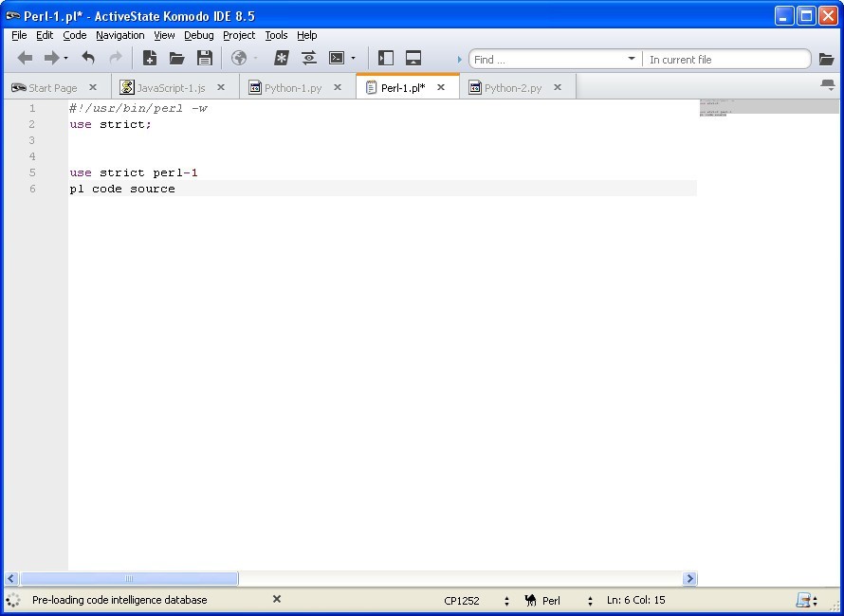Close the Python-2.py tab

558,87
